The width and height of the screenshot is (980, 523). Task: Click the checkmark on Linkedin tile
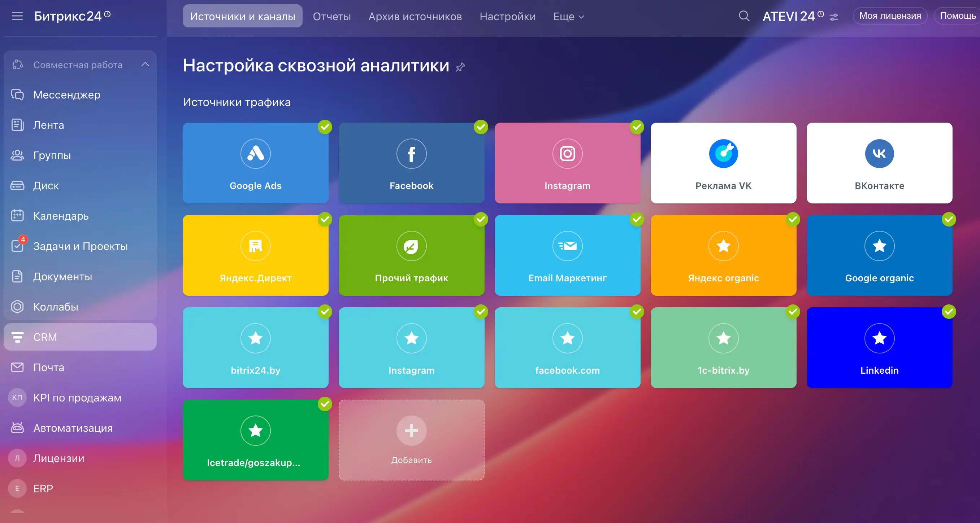point(949,312)
